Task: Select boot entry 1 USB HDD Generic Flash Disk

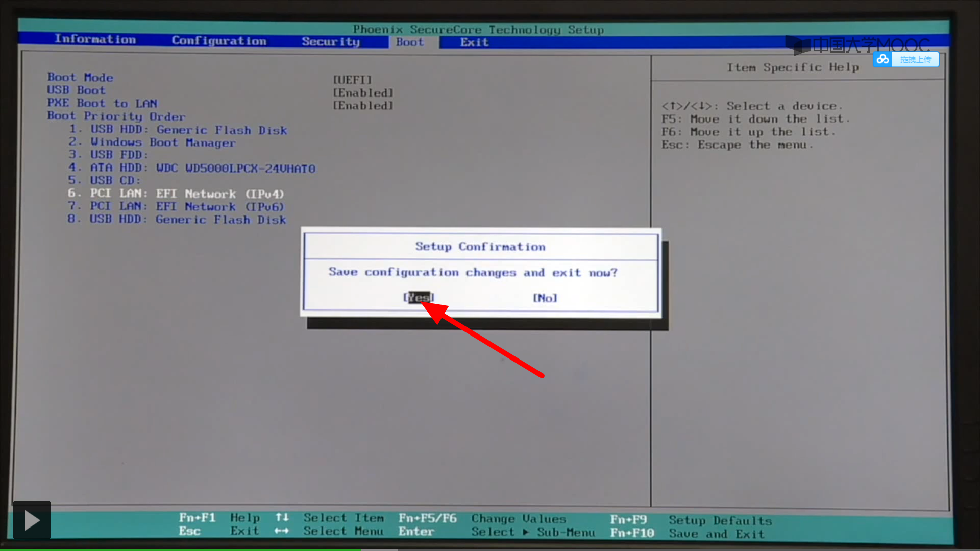Action: coord(178,130)
